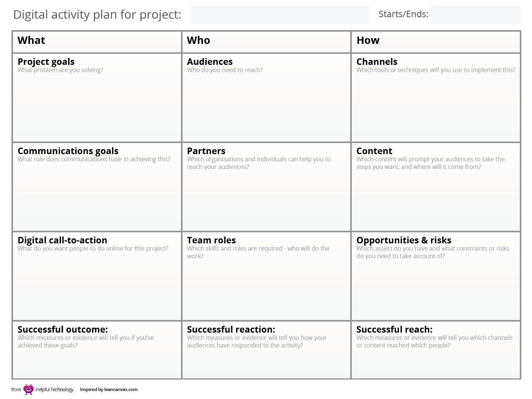
Task: Open the leancanvas.com link
Action: [x=120, y=389]
